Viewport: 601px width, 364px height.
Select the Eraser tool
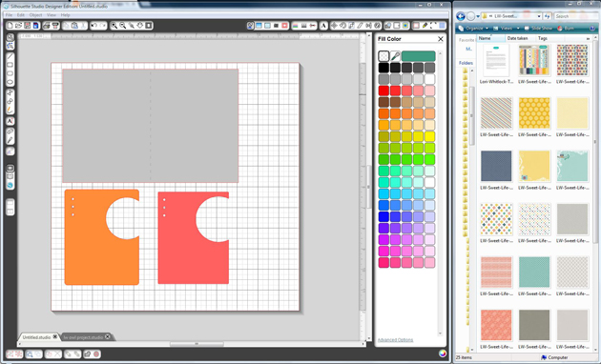point(10,131)
